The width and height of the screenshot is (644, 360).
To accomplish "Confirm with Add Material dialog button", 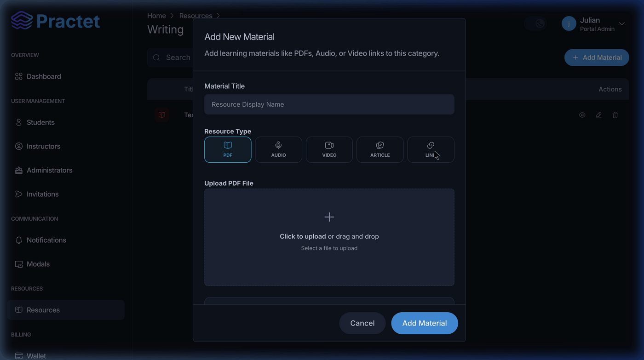I will 425,323.
